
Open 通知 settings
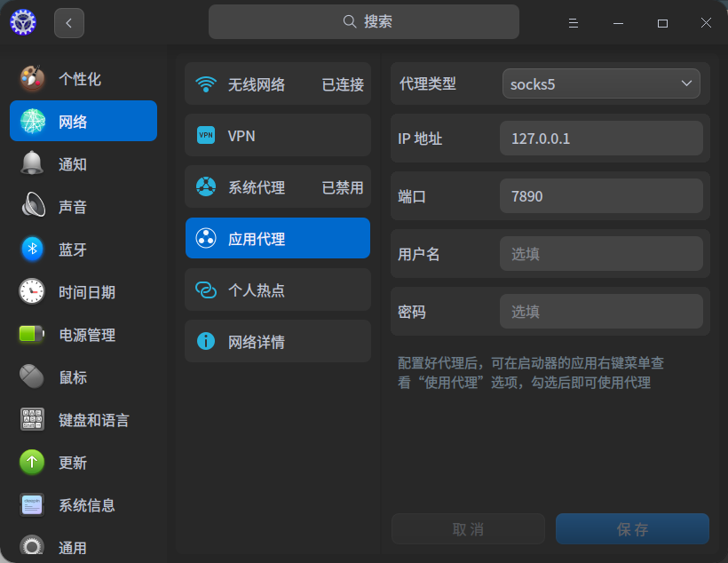point(83,163)
